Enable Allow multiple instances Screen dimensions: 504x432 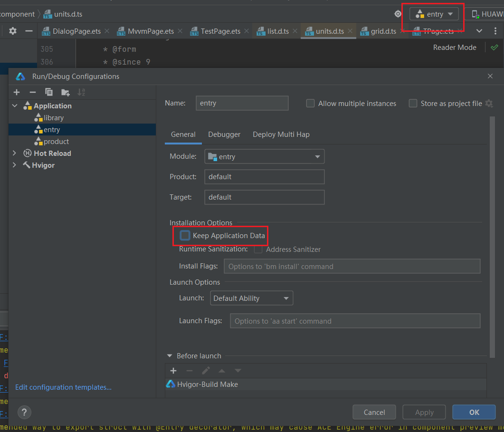point(310,103)
